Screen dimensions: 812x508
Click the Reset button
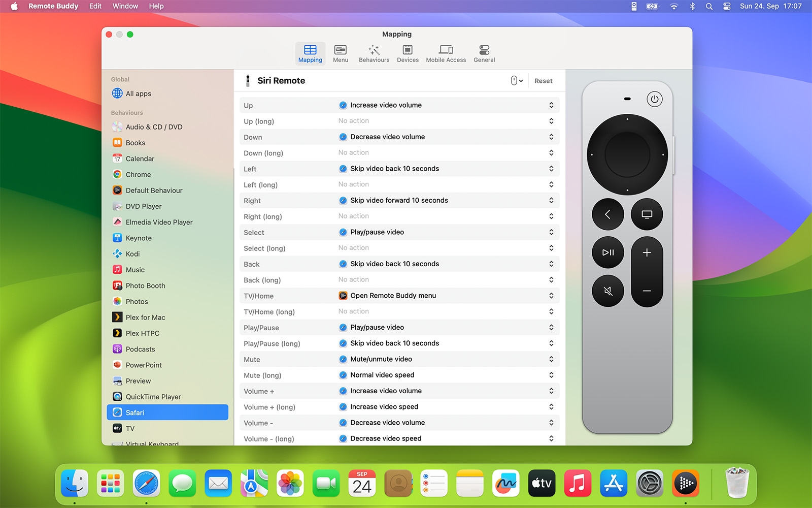[x=543, y=81]
